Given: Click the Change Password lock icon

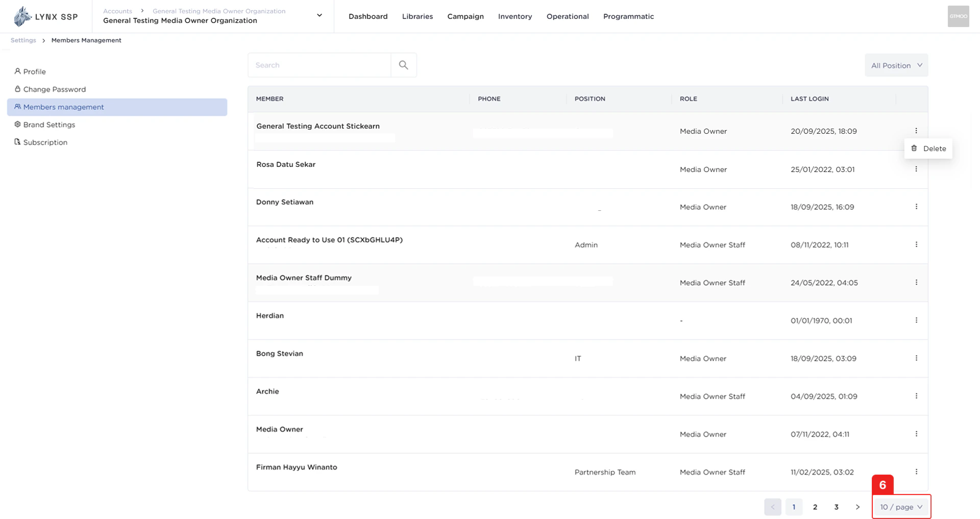Looking at the screenshot, I should tap(17, 89).
